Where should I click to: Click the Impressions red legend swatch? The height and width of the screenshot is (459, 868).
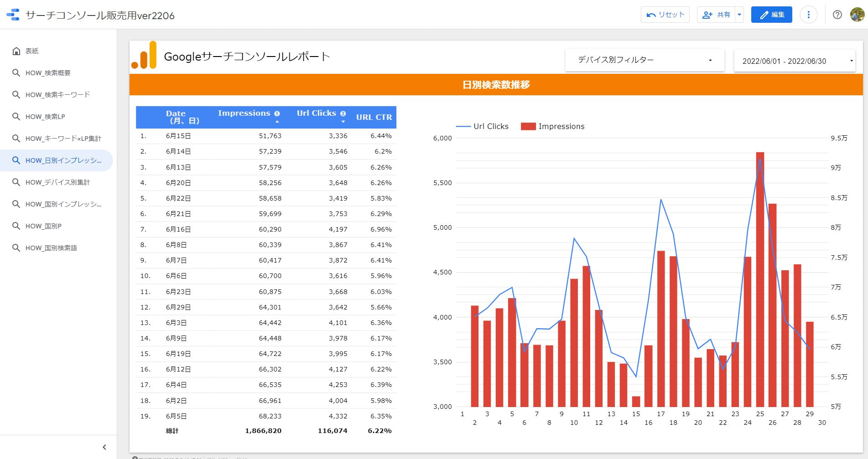[528, 126]
